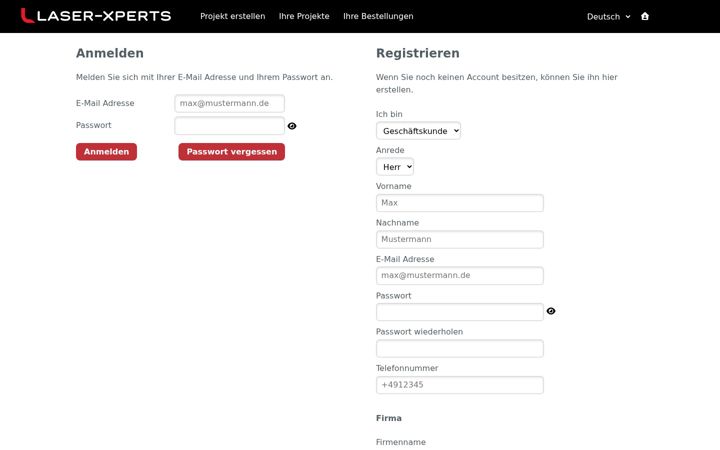Focus the Vorname field

pyautogui.click(x=460, y=203)
